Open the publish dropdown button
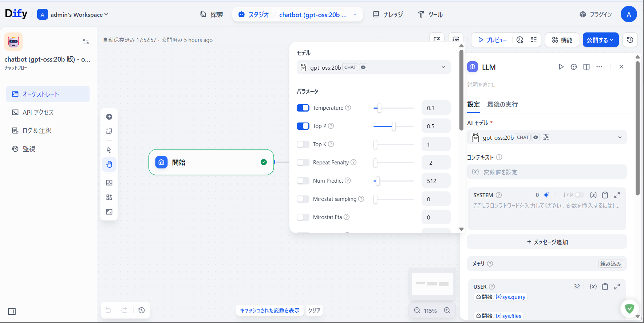The image size is (644, 323). (601, 40)
